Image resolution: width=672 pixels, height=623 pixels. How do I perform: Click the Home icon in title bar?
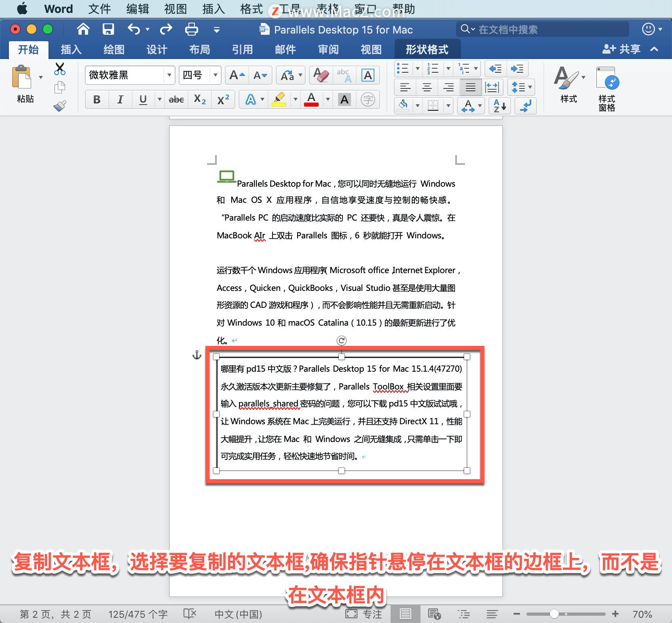pos(83,29)
